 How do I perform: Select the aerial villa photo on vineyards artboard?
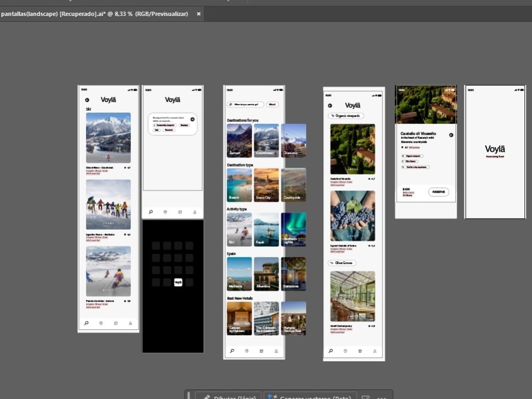coord(353,149)
